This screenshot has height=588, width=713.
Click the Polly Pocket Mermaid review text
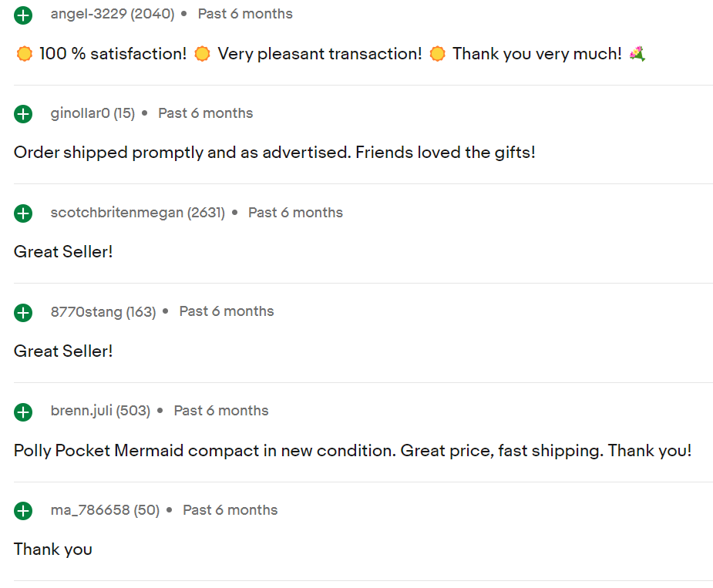tap(352, 451)
